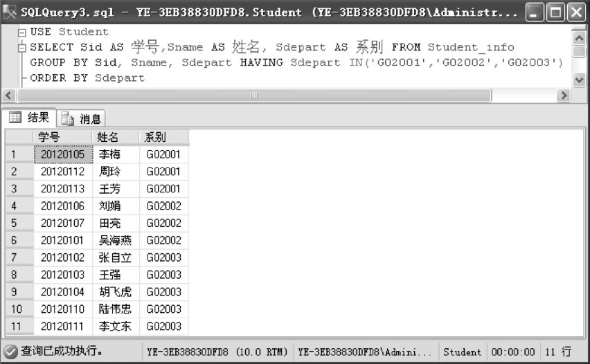
Task: Click name cell 胡飞虎
Action: [116, 292]
